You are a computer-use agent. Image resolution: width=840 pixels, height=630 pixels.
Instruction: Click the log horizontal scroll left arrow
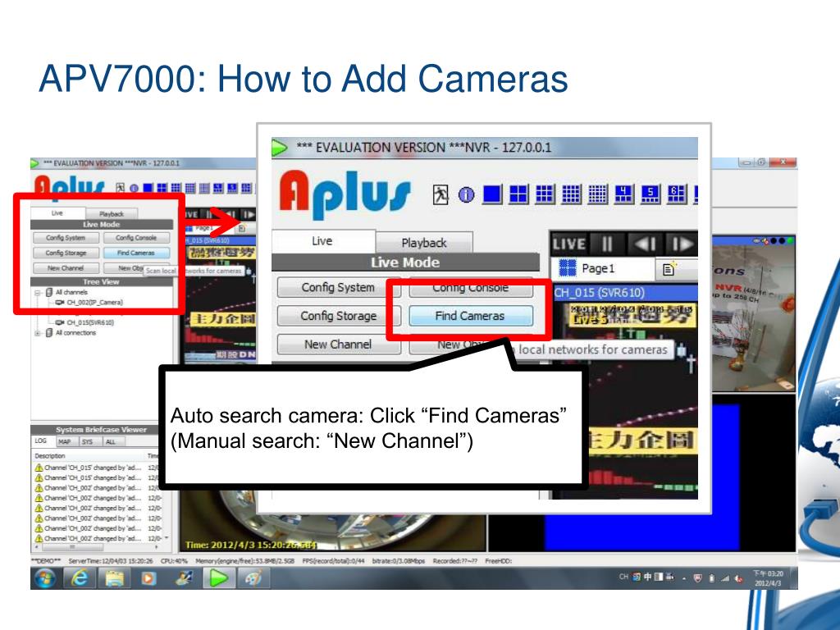pos(36,547)
